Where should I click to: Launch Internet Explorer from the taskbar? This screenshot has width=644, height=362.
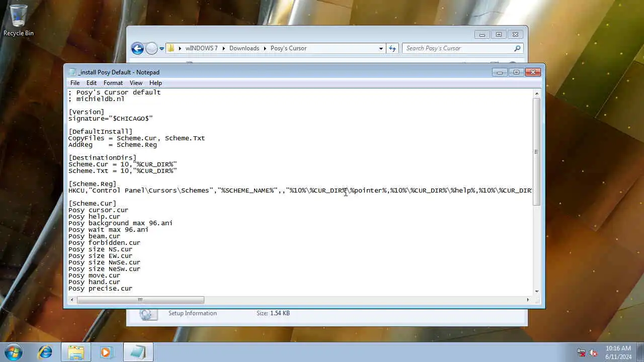tap(45, 352)
